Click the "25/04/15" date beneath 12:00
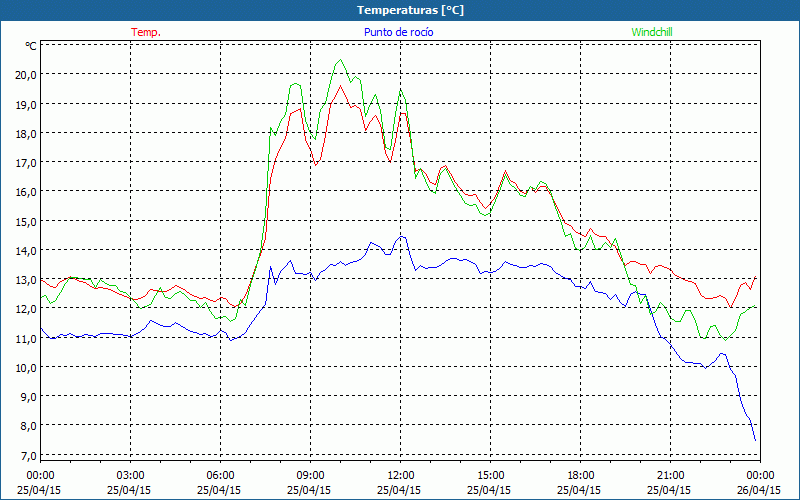800x500 pixels. [399, 490]
